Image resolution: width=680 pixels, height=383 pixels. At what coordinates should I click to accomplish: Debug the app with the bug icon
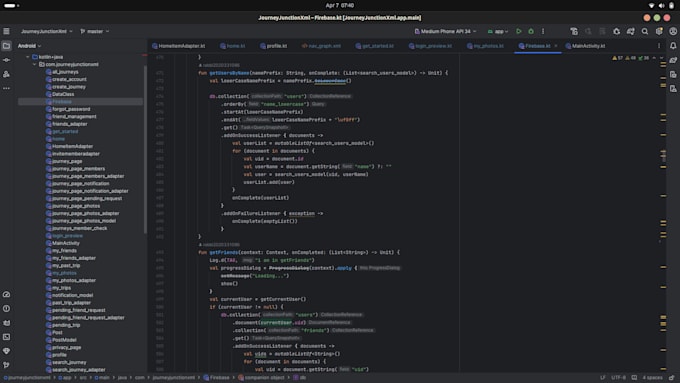click(531, 31)
